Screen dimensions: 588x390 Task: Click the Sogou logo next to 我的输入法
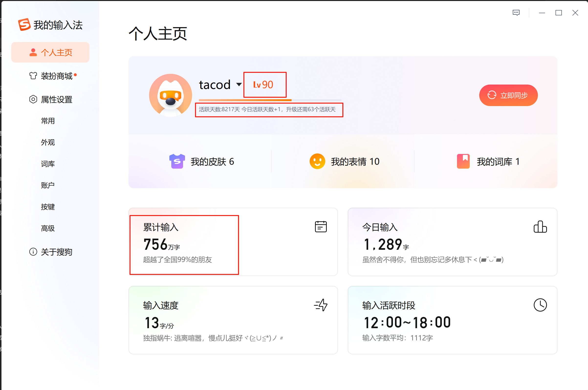click(x=24, y=25)
